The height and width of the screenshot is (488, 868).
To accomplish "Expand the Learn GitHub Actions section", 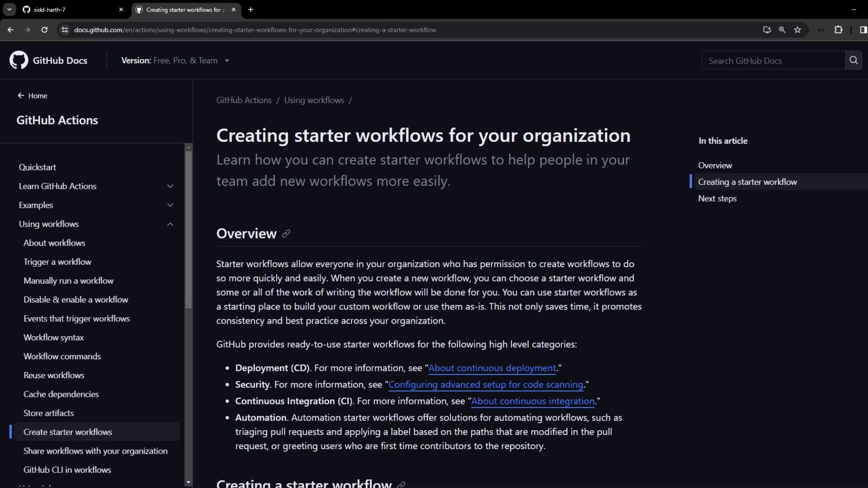I will [x=170, y=186].
